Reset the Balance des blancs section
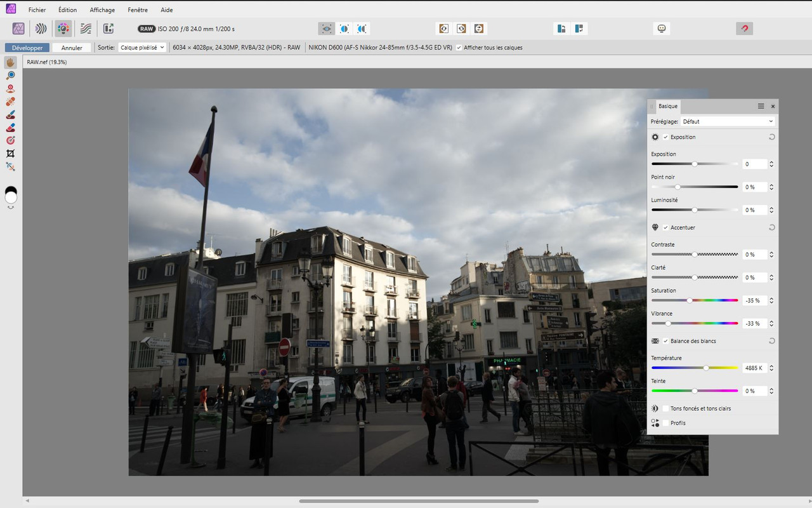This screenshot has width=812, height=508. pyautogui.click(x=771, y=341)
